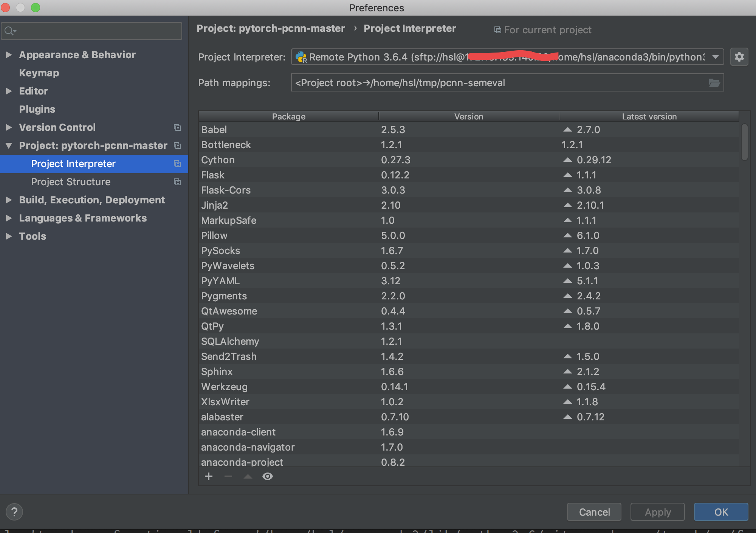Click upgrade arrow for Sphinx 2.1.2

[x=567, y=371]
